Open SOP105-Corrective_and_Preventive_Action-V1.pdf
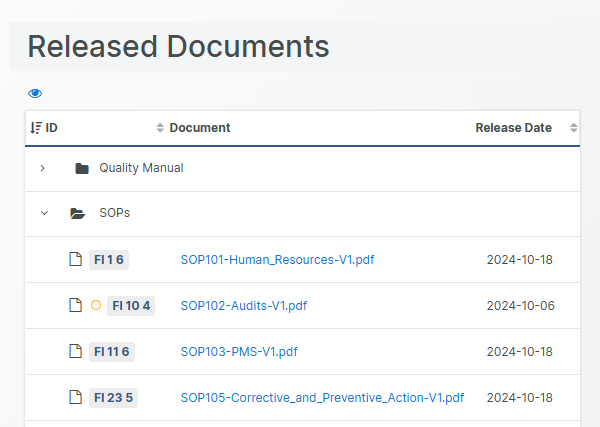Image resolution: width=600 pixels, height=427 pixels. tap(322, 398)
